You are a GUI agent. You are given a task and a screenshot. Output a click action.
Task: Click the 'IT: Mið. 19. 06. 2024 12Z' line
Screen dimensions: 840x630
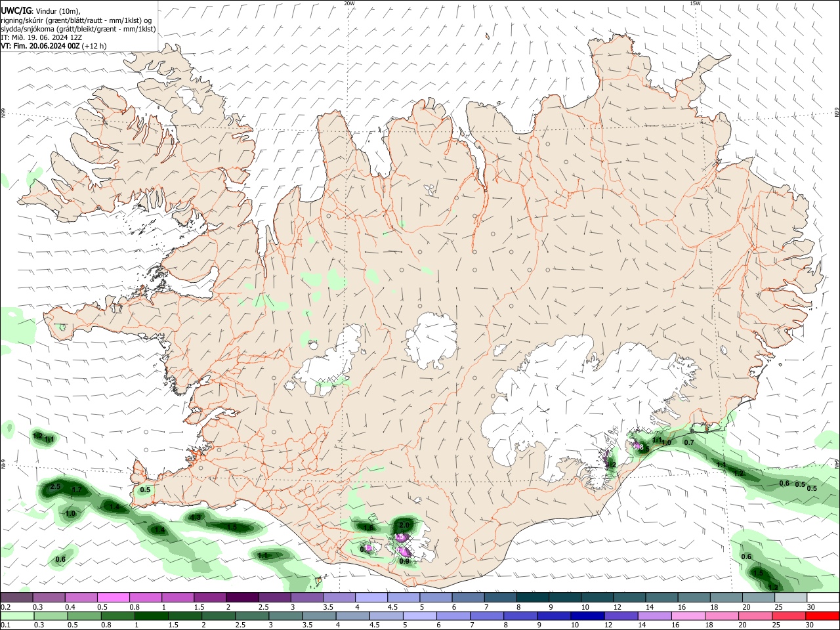tap(41, 37)
